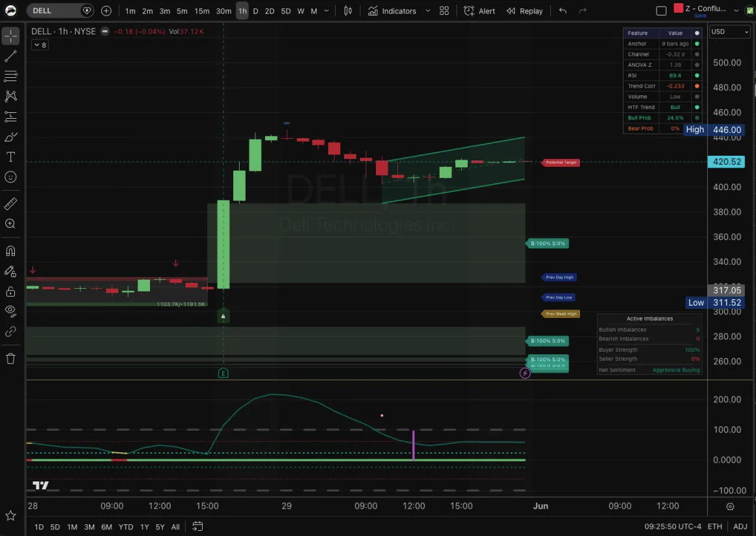Click the trash remove objects icon

pos(10,359)
